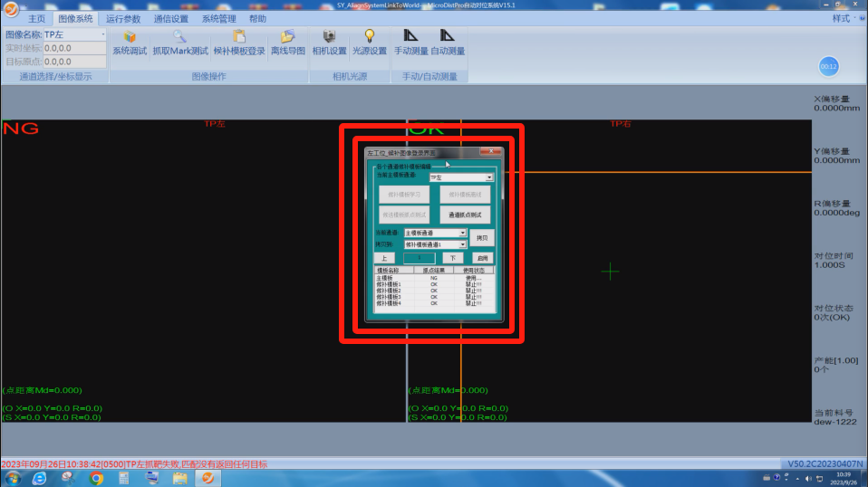Launch Chrome from the Windows taskbar

(x=96, y=478)
